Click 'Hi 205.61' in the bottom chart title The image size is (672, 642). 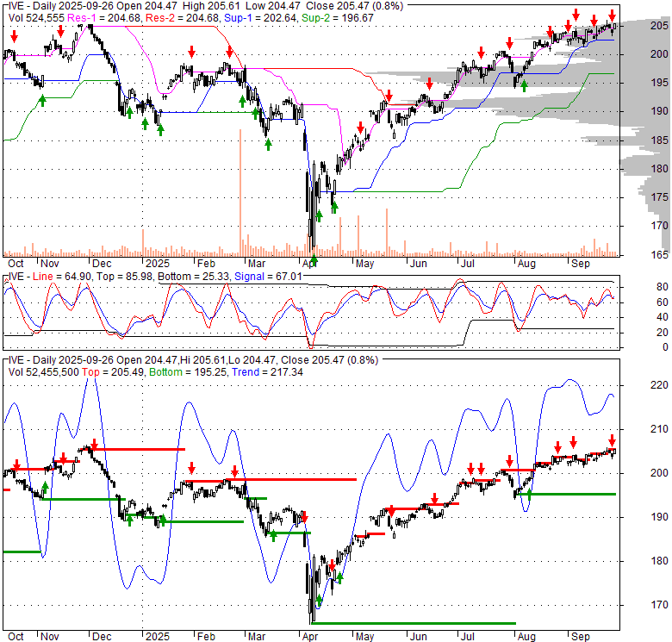(202, 360)
